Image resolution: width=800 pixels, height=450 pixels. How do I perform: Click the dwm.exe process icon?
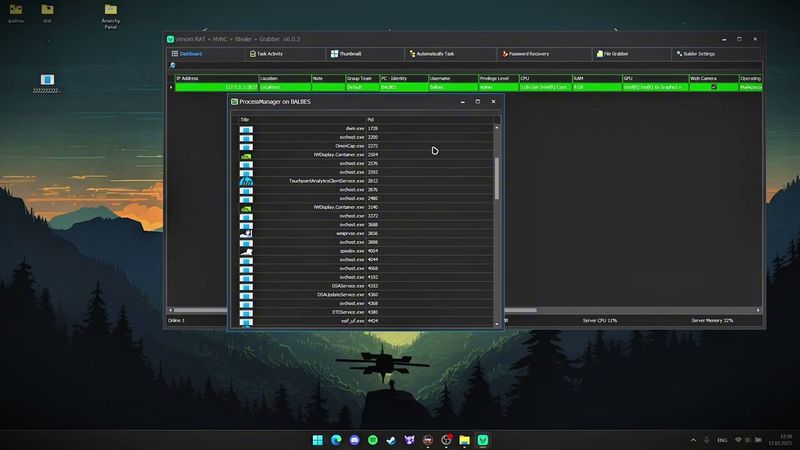coord(246,129)
